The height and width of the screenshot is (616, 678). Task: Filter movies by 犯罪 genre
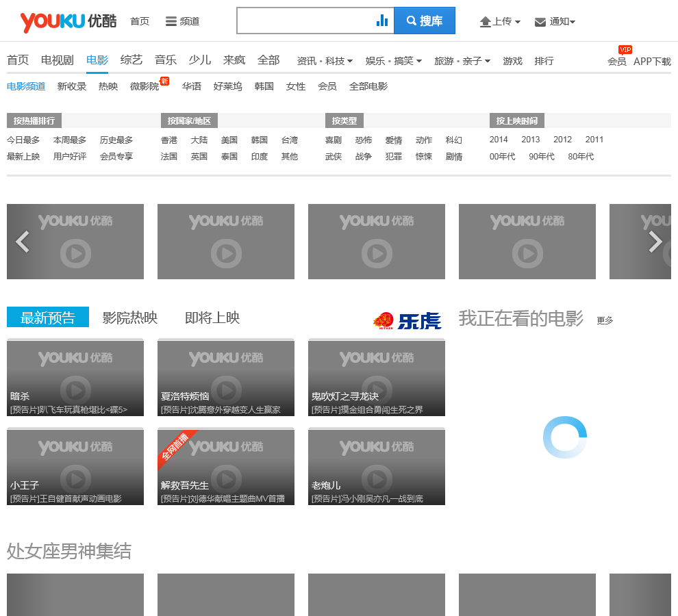(x=394, y=157)
